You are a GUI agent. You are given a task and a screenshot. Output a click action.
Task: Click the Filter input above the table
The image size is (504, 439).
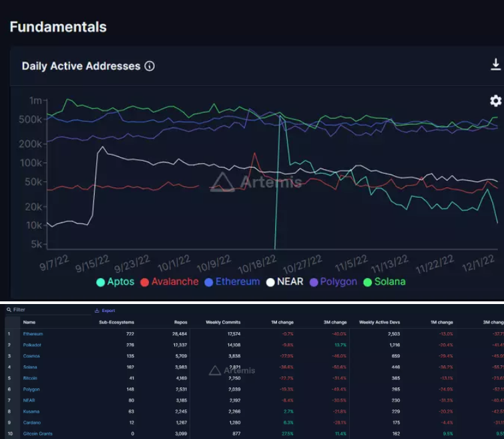(x=48, y=309)
